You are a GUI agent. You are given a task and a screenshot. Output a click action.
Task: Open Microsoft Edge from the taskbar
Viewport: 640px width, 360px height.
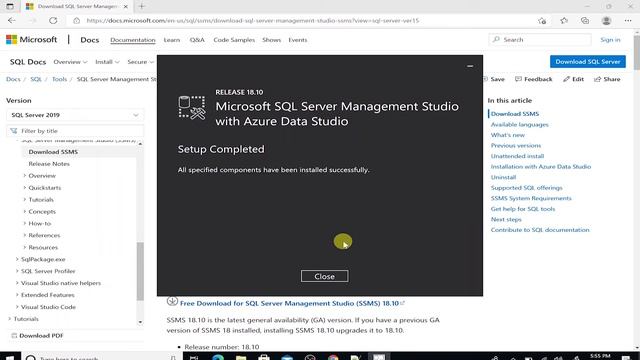(218, 357)
